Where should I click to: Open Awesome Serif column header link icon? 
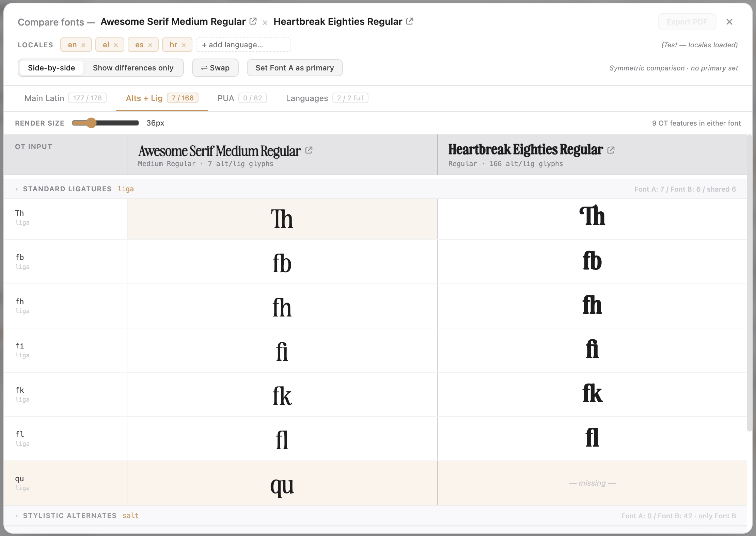tap(309, 150)
